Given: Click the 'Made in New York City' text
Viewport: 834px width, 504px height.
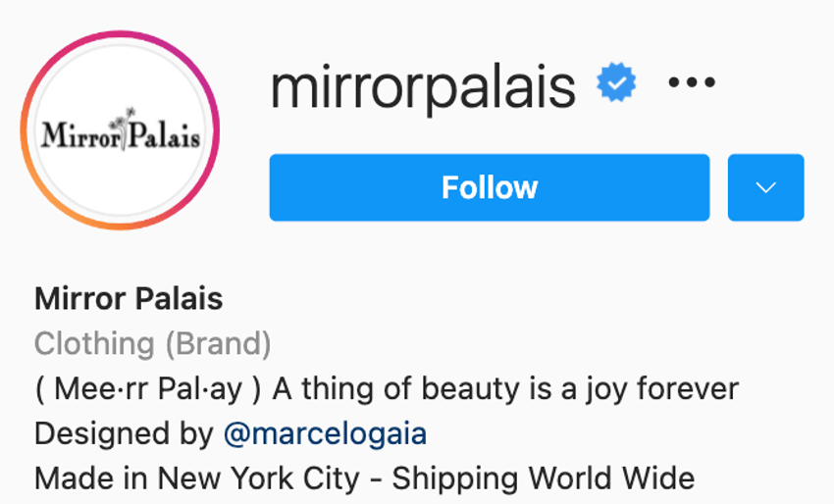Looking at the screenshot, I should 197,479.
